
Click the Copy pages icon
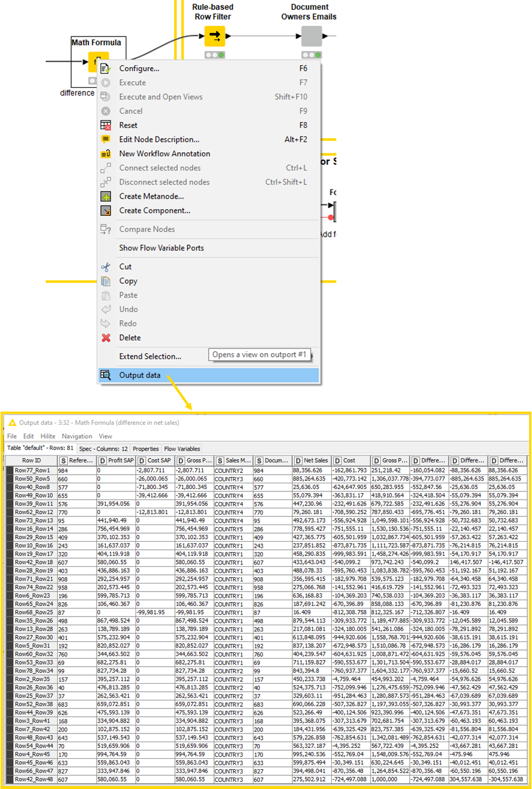(105, 281)
